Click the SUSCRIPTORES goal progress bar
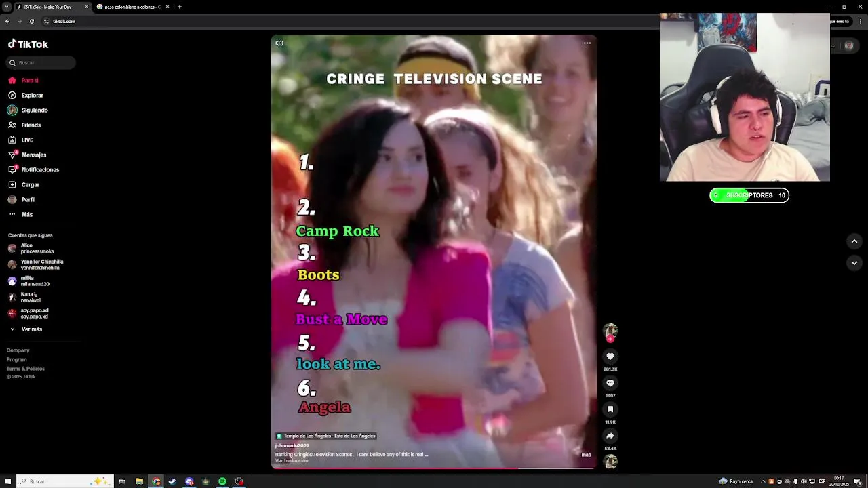Screen dimensions: 868x488 749,195
